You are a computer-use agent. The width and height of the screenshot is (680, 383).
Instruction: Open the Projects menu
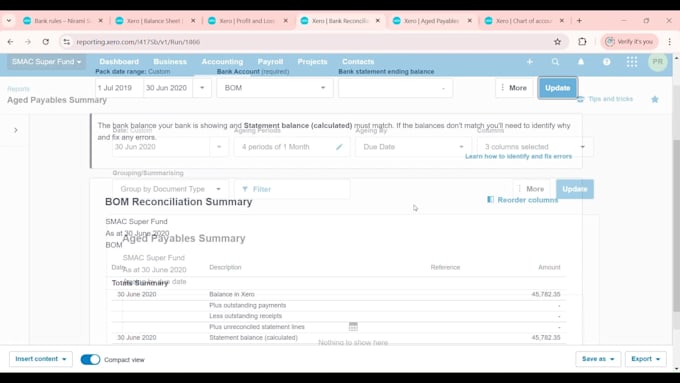[x=312, y=62]
